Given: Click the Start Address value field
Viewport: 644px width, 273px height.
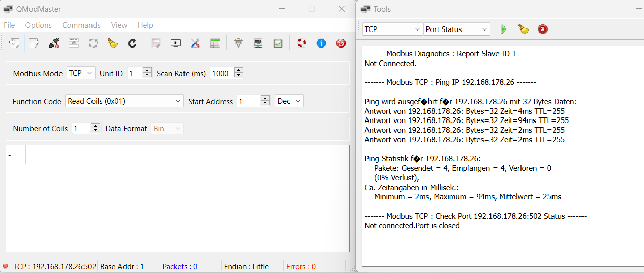Looking at the screenshot, I should 249,101.
